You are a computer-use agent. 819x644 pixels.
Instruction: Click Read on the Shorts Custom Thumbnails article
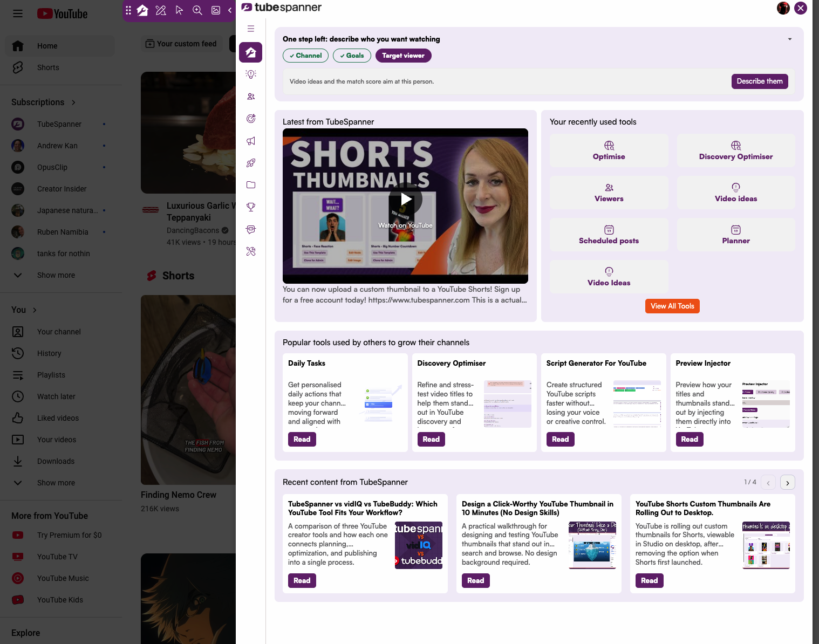click(650, 580)
